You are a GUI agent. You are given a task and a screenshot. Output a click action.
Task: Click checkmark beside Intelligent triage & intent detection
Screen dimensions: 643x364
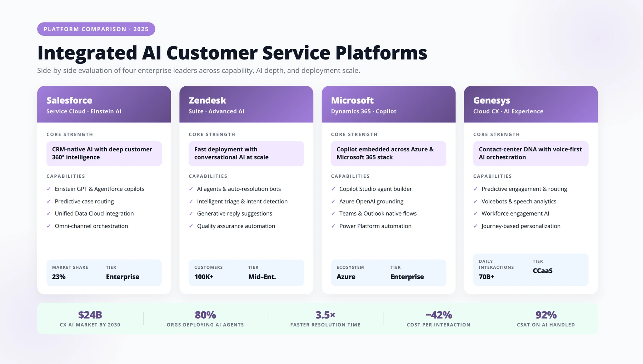pyautogui.click(x=191, y=201)
